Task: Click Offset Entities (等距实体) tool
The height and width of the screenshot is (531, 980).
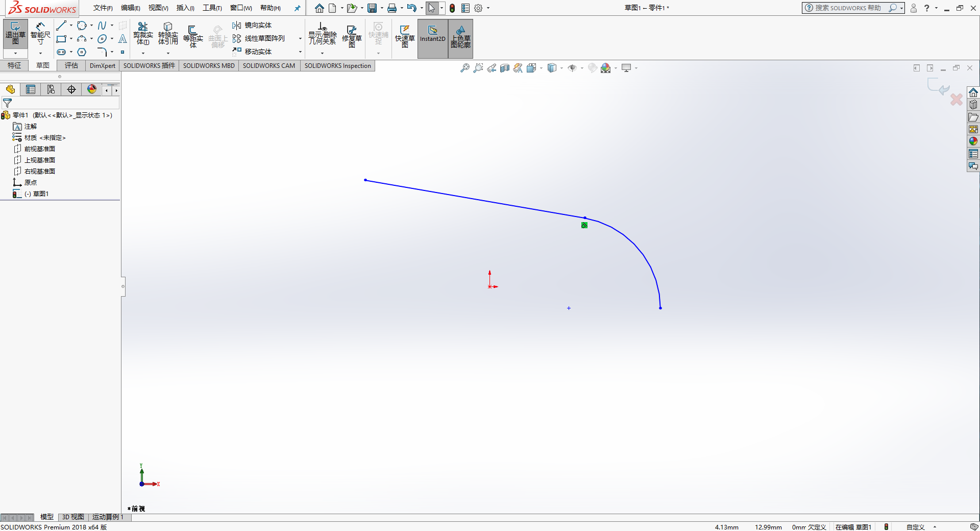Action: (x=193, y=36)
